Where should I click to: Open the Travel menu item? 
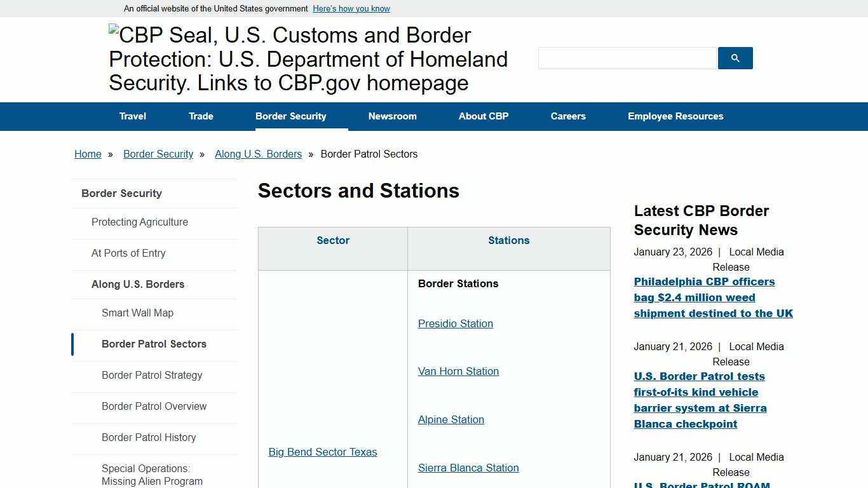(x=132, y=116)
